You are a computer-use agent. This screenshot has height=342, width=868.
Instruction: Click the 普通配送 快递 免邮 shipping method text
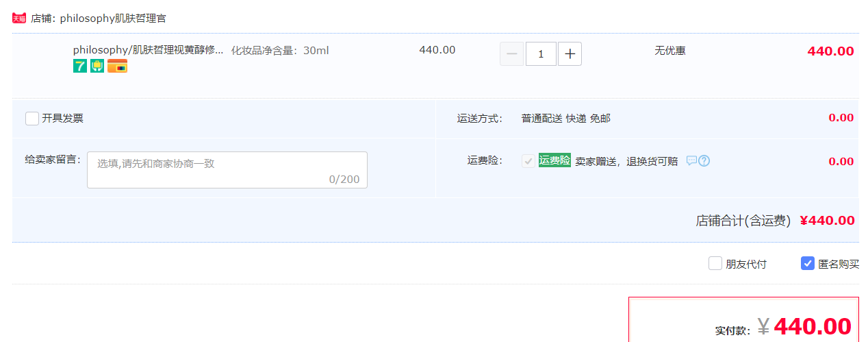pos(566,119)
